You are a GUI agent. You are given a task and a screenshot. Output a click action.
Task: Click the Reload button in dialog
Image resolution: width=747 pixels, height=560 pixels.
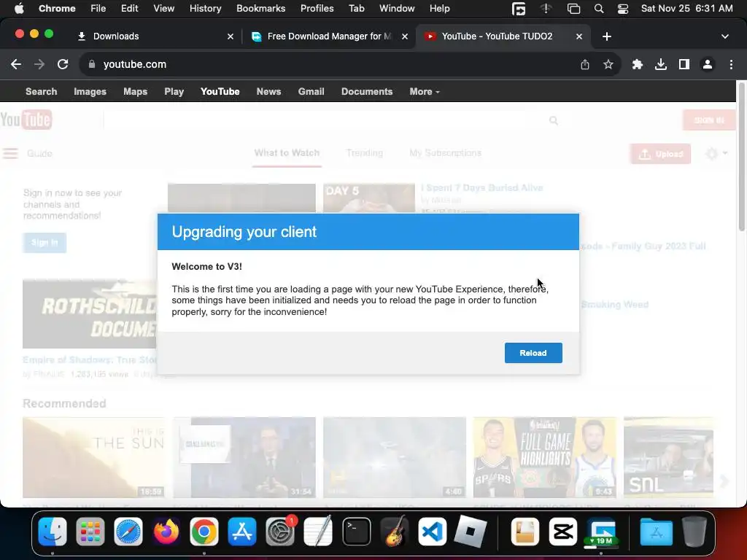point(533,353)
